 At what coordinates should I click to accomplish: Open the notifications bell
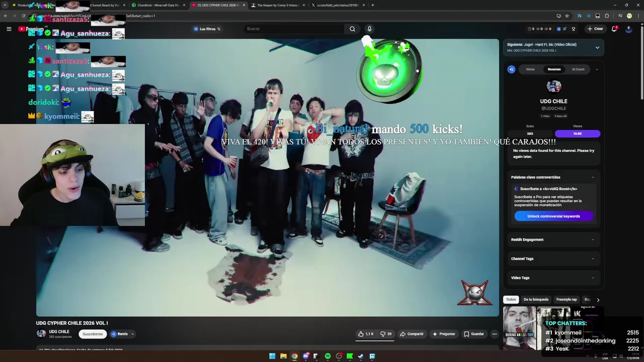point(614,29)
